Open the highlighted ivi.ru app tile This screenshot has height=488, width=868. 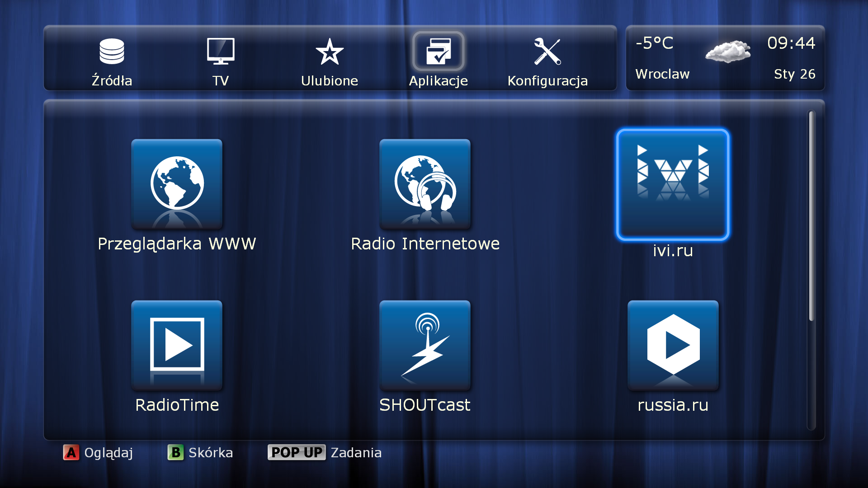672,184
